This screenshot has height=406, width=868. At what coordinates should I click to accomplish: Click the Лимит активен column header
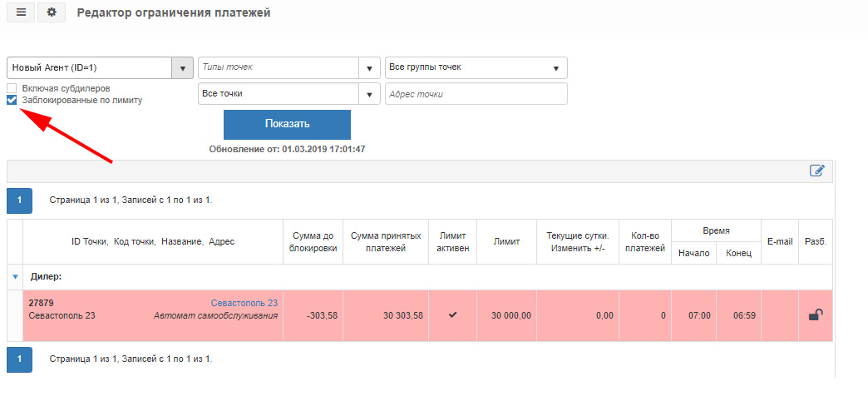point(453,242)
